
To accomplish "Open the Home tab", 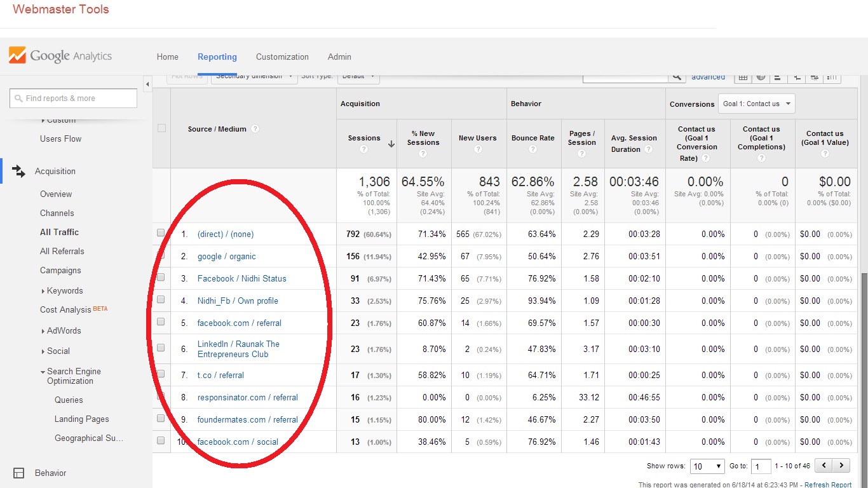I will (x=168, y=57).
